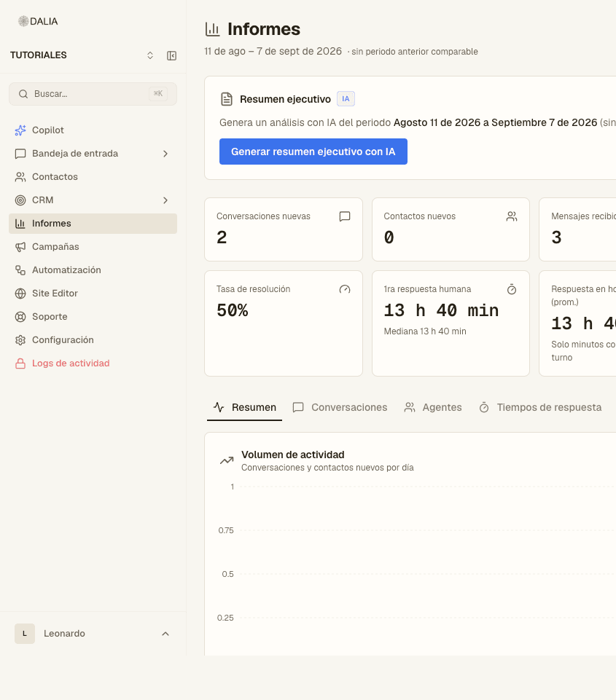Click the Contactos people icon

point(20,177)
